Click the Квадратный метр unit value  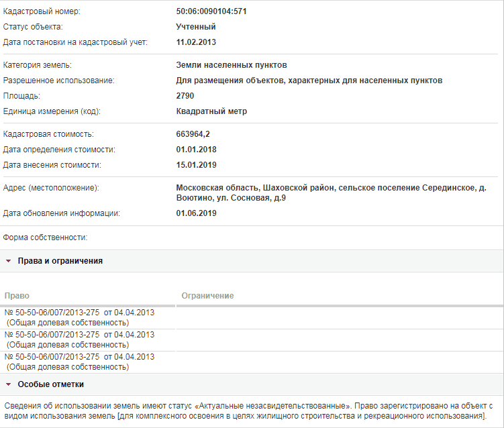211,111
